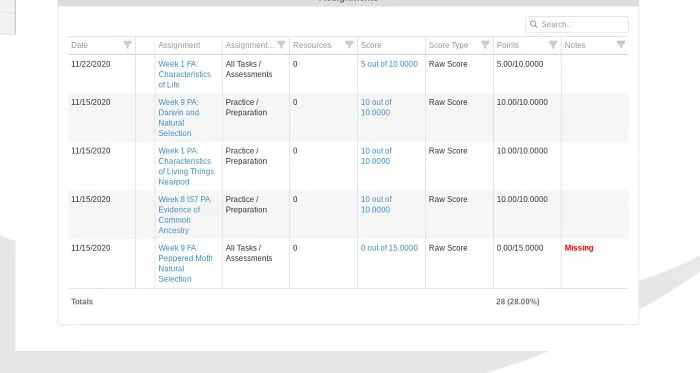The image size is (700, 373).
Task: Open the Date column filter icon
Action: [127, 45]
